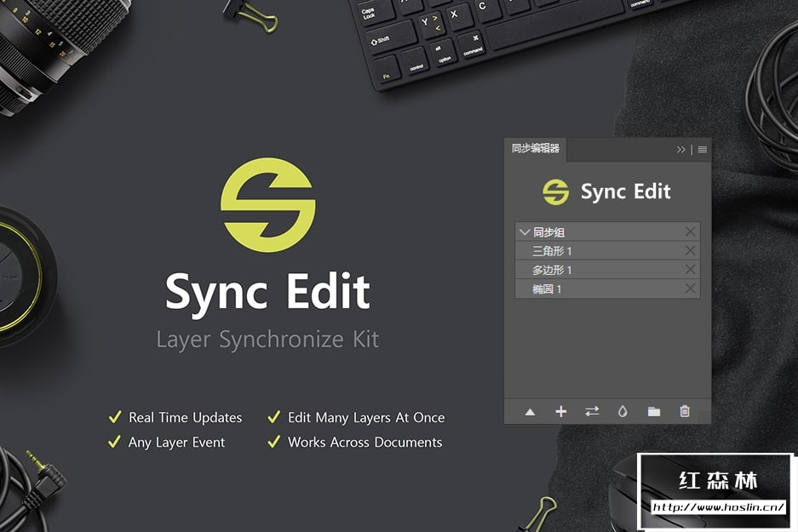Viewport: 798px width, 532px height.
Task: Remove 椭圆 1 with its X button
Action: pos(690,289)
